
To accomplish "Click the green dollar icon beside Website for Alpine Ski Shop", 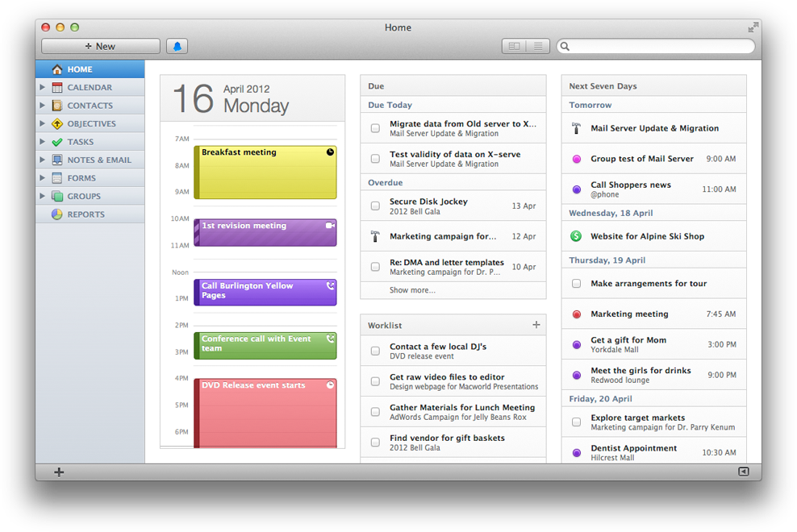I will (576, 235).
